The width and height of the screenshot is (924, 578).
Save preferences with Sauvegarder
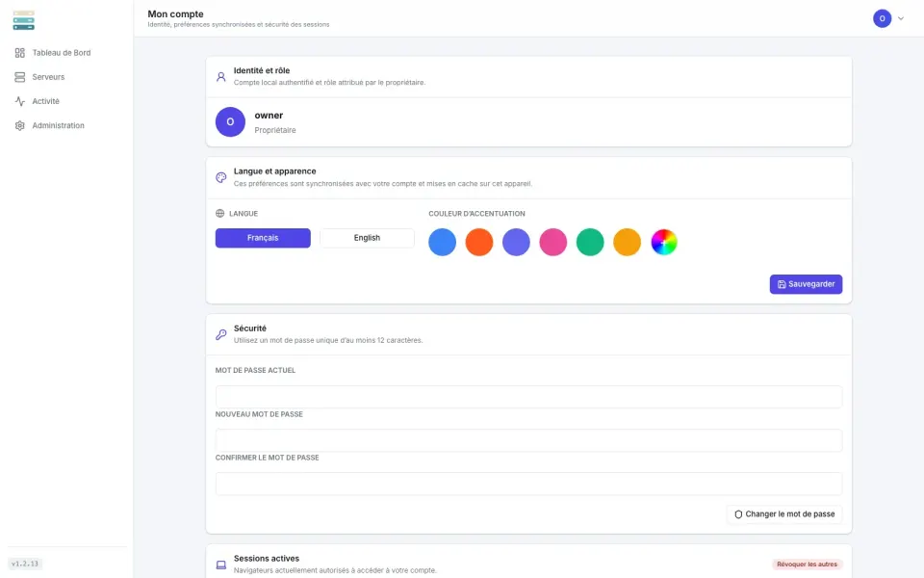807,284
